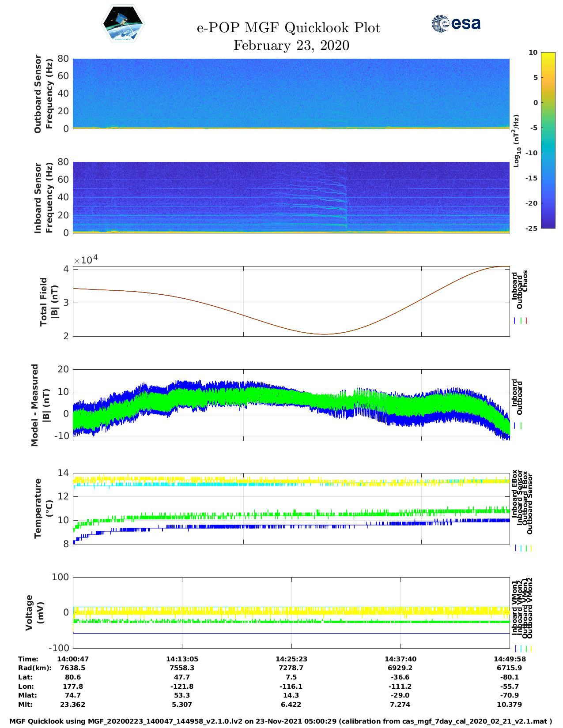
Task: Click the ESA logo
Action: 456,23
